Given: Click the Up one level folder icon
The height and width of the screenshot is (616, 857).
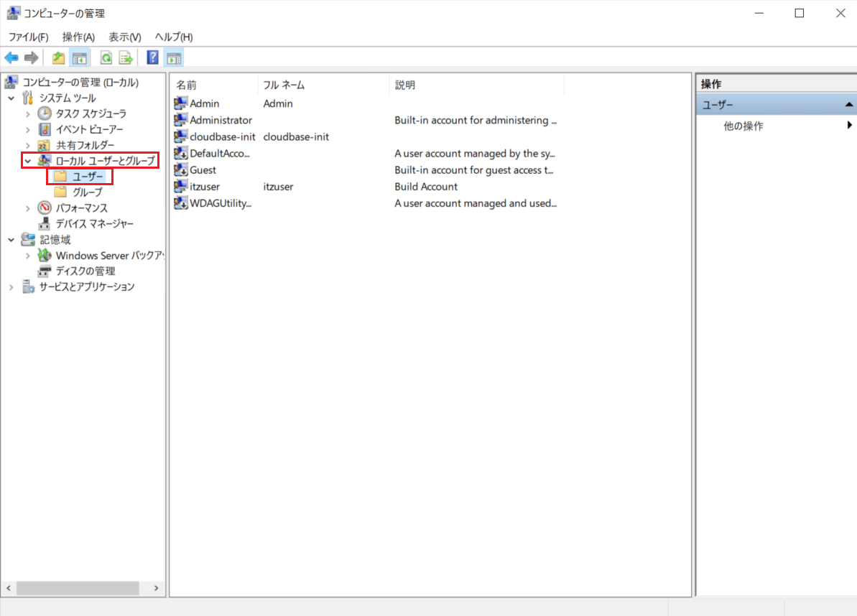Looking at the screenshot, I should coord(58,58).
